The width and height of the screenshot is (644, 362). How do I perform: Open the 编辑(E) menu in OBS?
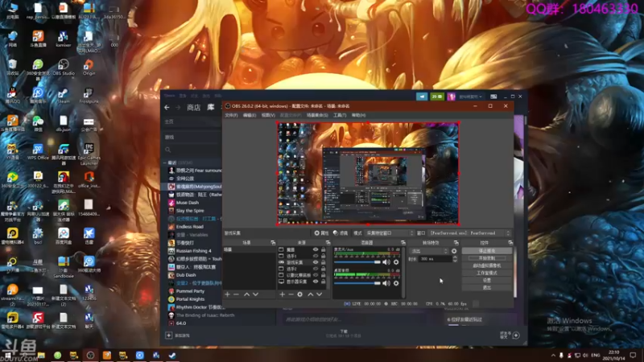tap(250, 115)
